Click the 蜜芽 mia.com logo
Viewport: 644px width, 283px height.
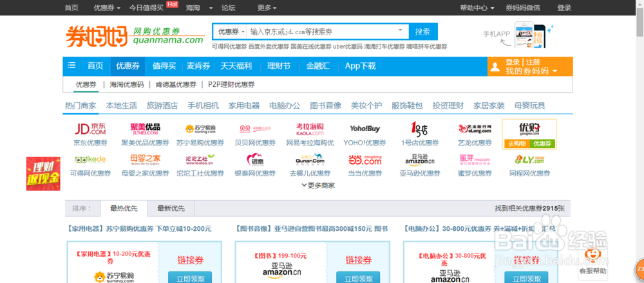click(x=475, y=159)
